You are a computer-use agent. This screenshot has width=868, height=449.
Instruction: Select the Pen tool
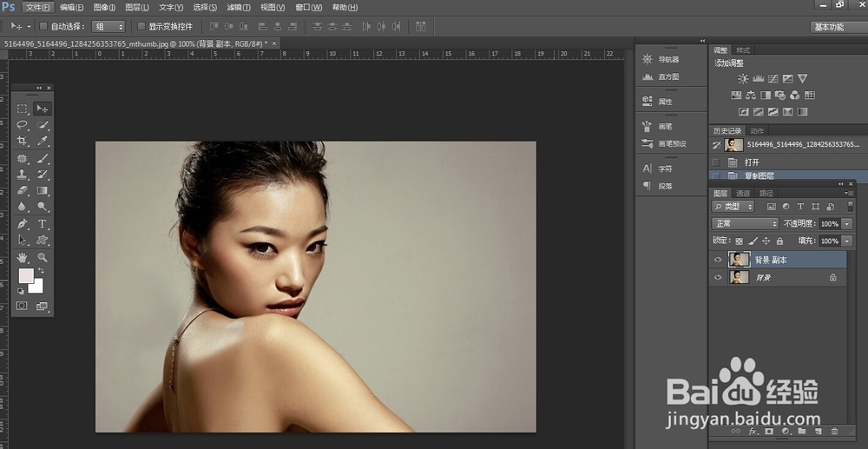tap(23, 224)
